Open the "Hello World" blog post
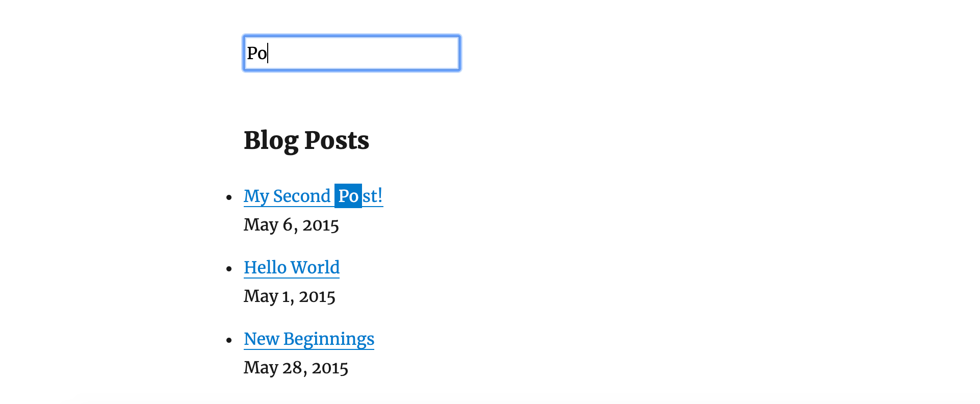 pyautogui.click(x=292, y=267)
